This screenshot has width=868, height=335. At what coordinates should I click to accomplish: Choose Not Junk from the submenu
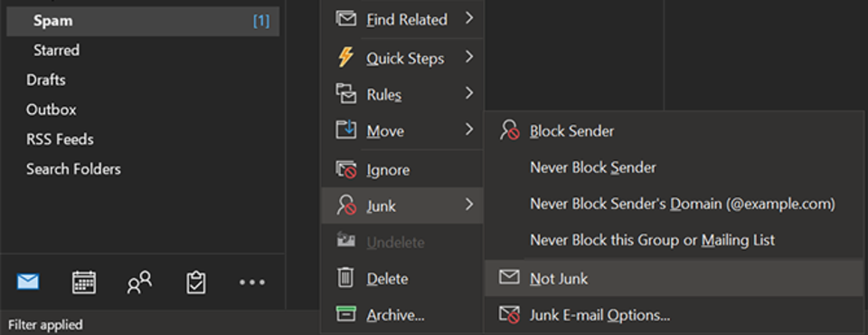674,278
